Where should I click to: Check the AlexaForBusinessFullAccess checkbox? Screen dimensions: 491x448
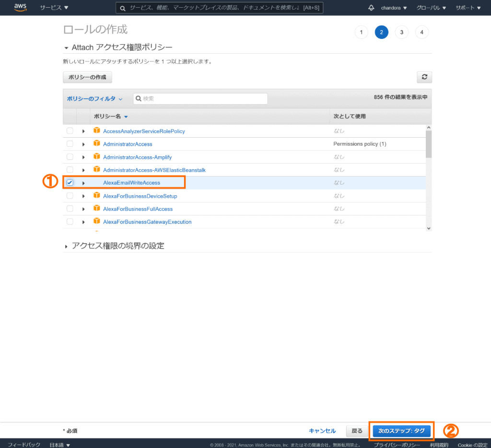tap(70, 209)
